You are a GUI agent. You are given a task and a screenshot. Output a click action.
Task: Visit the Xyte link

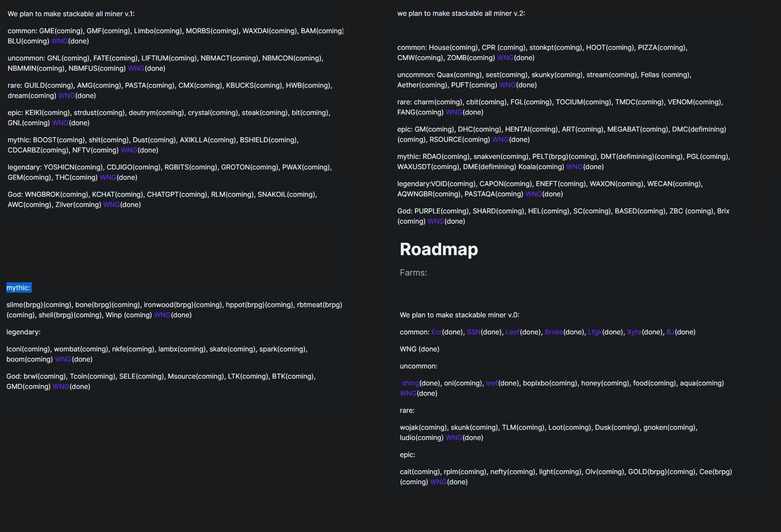(x=634, y=332)
